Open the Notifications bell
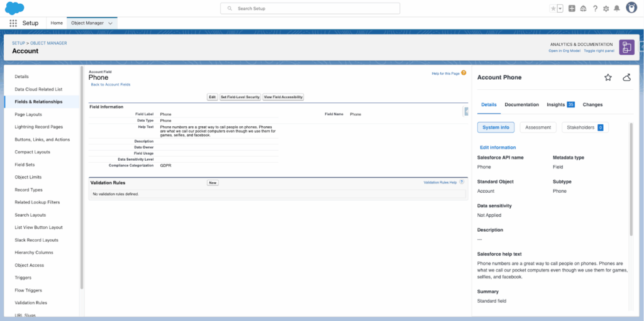This screenshot has width=644, height=321. coord(617,9)
